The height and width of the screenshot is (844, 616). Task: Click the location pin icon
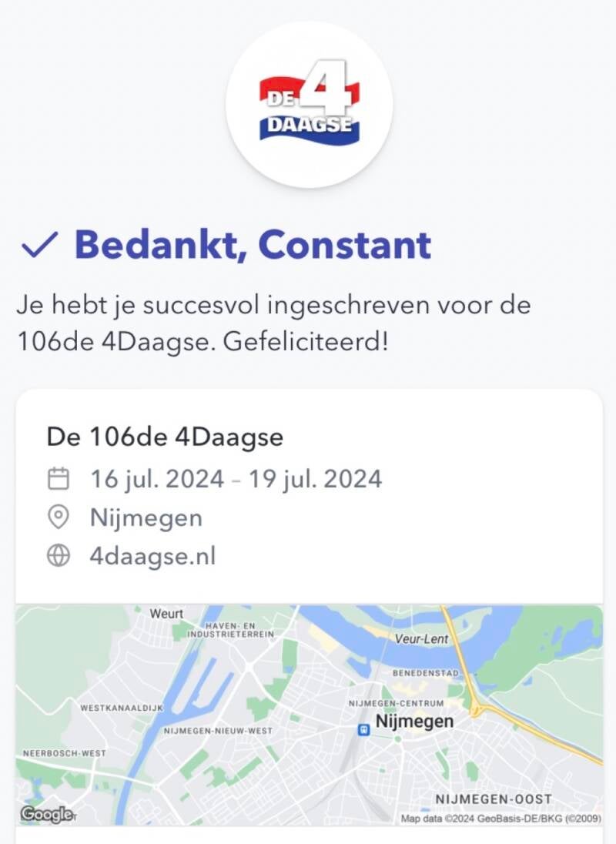(x=59, y=517)
